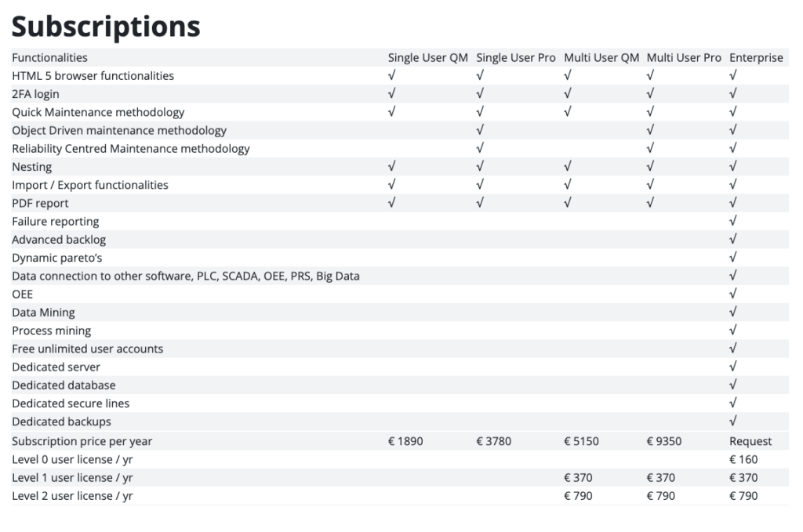Click the Nesting checkmark under Multi User QM
The image size is (803, 532).
pyautogui.click(x=568, y=167)
